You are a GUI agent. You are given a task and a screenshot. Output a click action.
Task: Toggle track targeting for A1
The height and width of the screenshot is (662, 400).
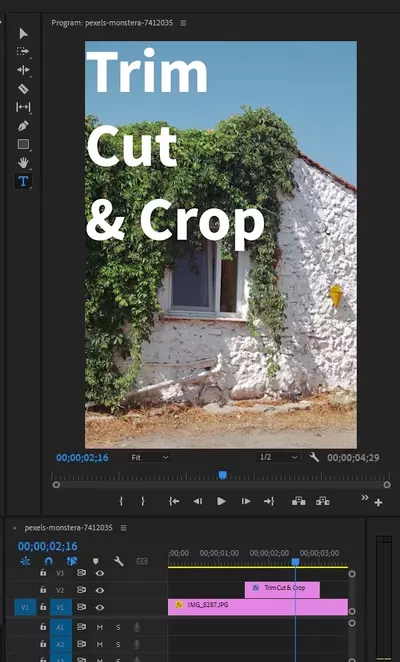coord(60,627)
